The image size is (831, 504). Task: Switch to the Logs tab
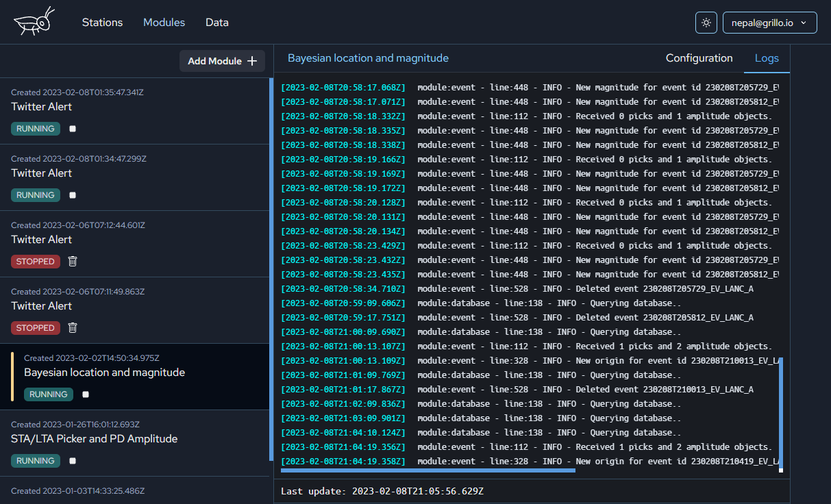pyautogui.click(x=767, y=58)
